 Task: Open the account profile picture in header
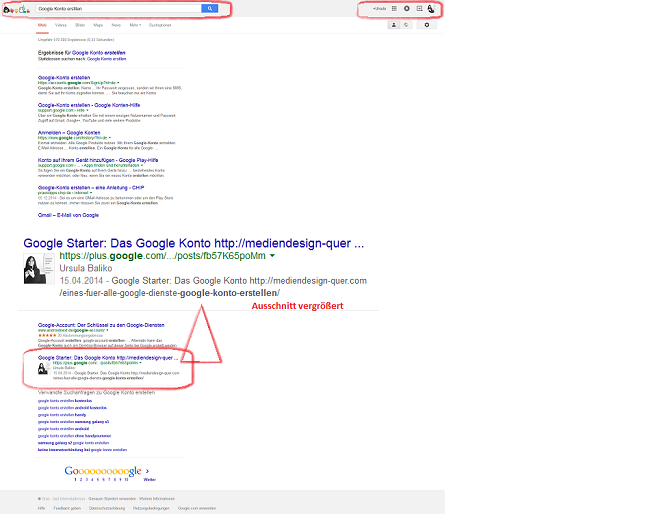[431, 8]
